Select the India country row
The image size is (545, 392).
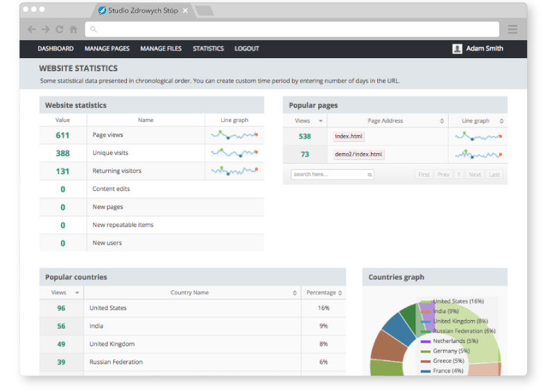(193, 326)
